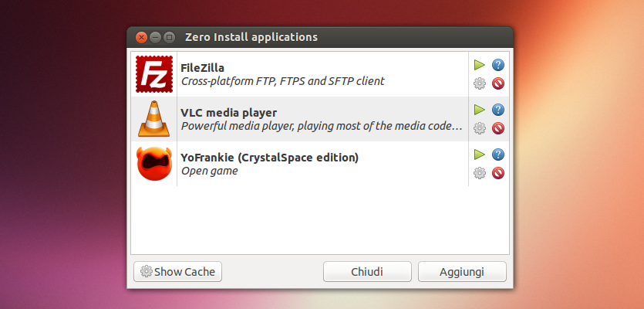Viewport: 644px width, 309px height.
Task: Open help for FileZilla
Action: click(x=498, y=65)
